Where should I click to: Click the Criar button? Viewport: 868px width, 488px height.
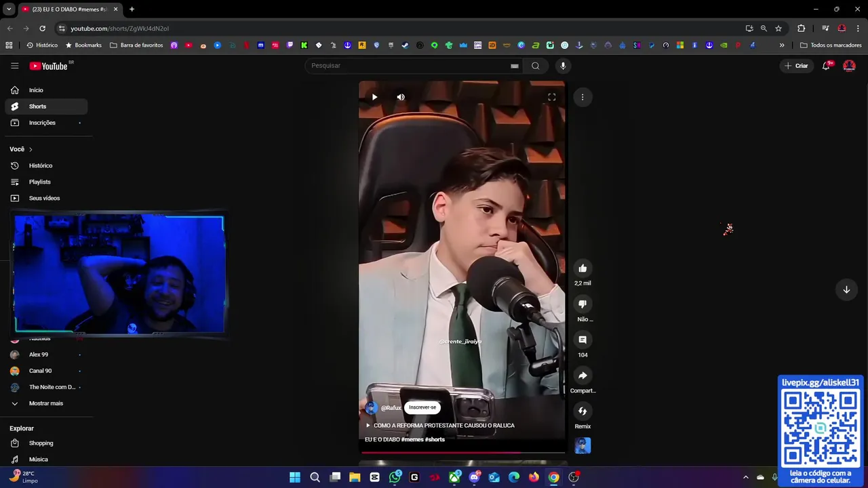point(796,66)
